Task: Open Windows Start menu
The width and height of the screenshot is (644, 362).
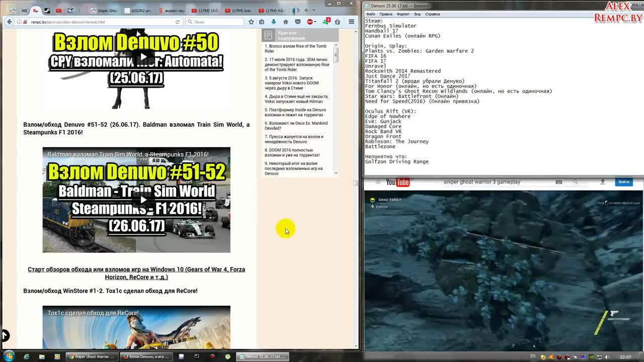Action: [x=9, y=356]
